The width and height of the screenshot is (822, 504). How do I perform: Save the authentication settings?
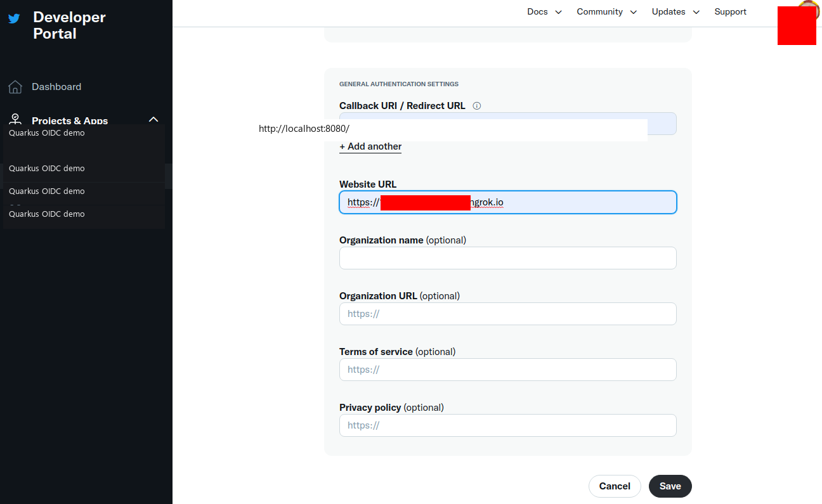(x=670, y=486)
